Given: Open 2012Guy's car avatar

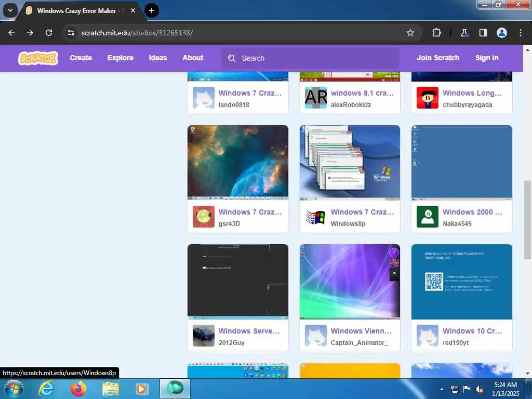Looking at the screenshot, I should click(x=204, y=336).
